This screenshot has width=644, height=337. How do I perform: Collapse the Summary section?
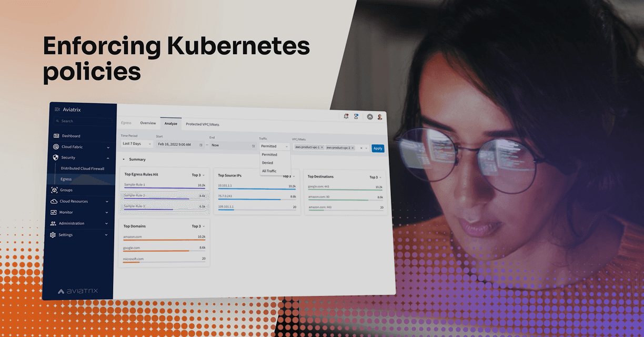(x=124, y=160)
